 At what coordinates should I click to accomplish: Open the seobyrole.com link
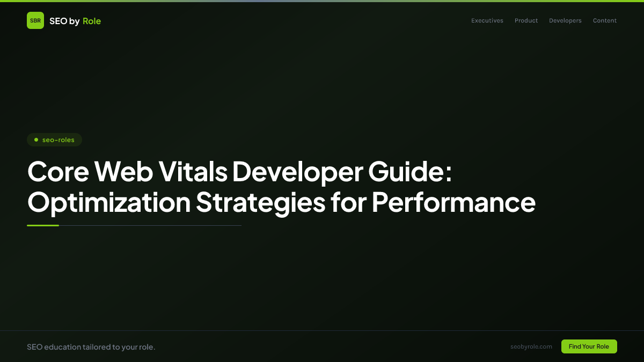click(x=531, y=346)
